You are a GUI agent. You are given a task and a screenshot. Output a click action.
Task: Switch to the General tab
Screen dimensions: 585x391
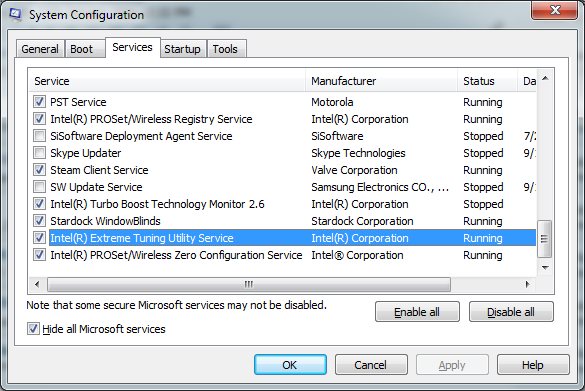pos(40,49)
